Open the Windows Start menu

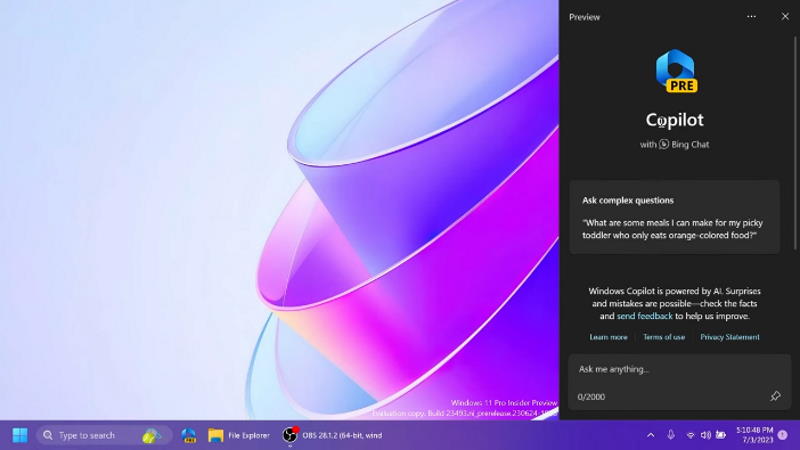20,435
